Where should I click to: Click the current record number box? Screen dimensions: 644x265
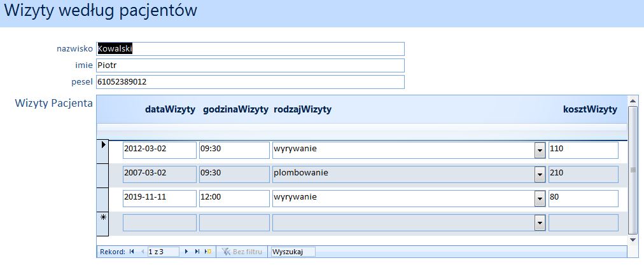163,252
